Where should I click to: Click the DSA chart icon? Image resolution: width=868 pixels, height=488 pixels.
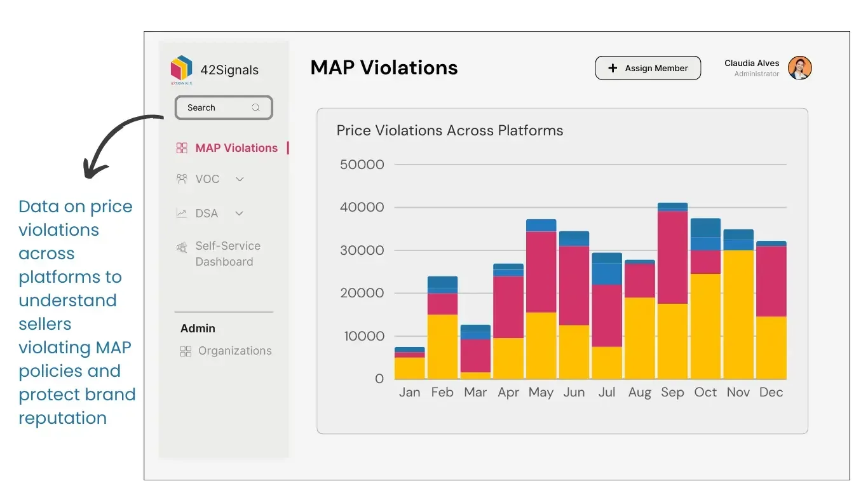181,213
